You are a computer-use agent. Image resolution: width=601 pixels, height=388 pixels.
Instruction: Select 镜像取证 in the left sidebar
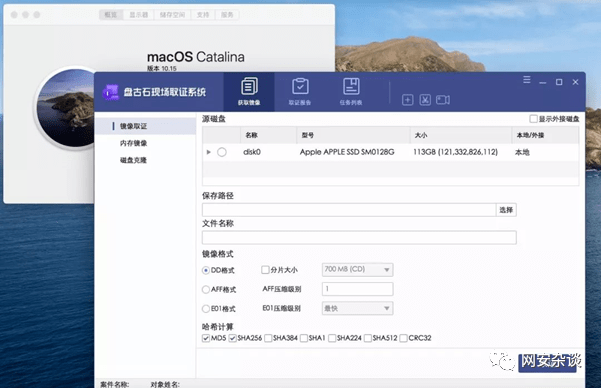145,126
